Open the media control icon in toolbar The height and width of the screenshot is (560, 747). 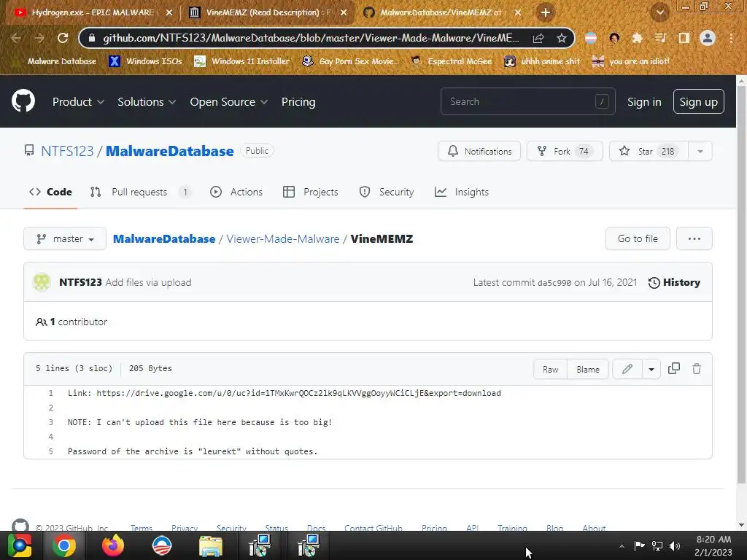(x=660, y=38)
